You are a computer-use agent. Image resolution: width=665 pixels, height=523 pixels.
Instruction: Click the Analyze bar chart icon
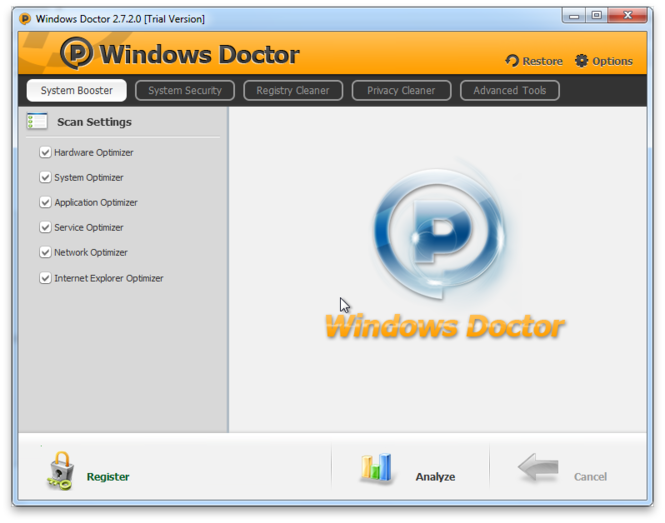point(376,468)
